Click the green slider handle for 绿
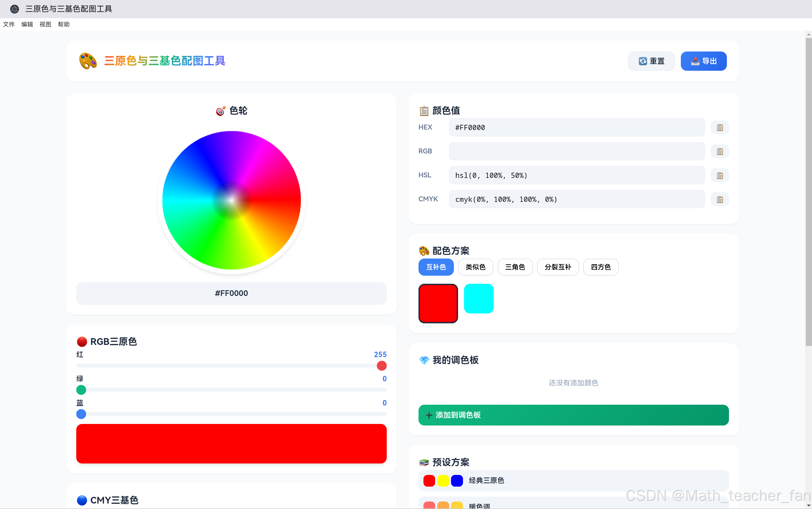812x509 pixels. click(81, 390)
